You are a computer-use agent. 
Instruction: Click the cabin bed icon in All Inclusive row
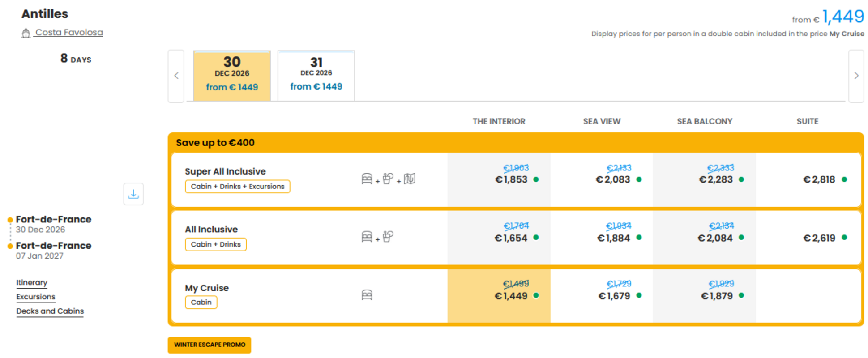[x=367, y=237]
